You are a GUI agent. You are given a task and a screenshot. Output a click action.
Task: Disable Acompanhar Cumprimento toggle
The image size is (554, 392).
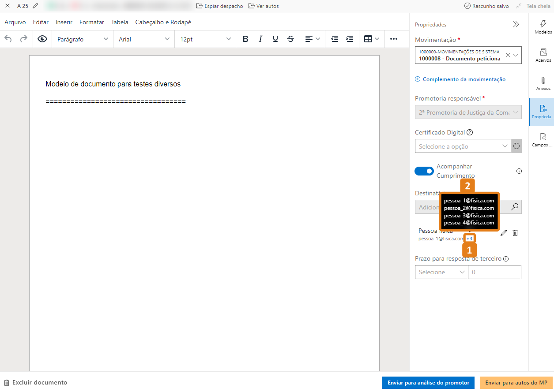[x=424, y=171]
